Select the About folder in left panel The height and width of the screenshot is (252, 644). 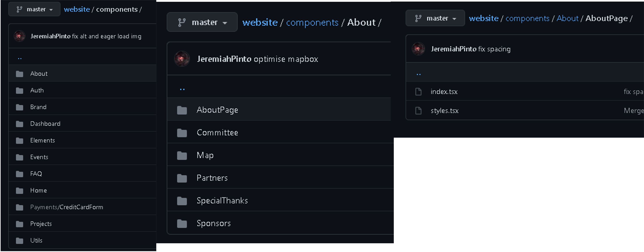pyautogui.click(x=38, y=74)
